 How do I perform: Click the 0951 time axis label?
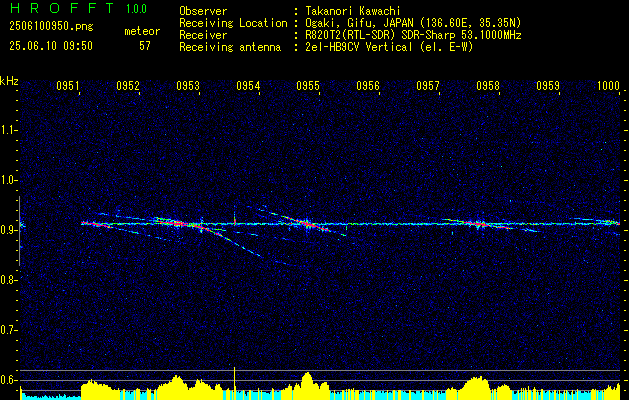tap(68, 85)
